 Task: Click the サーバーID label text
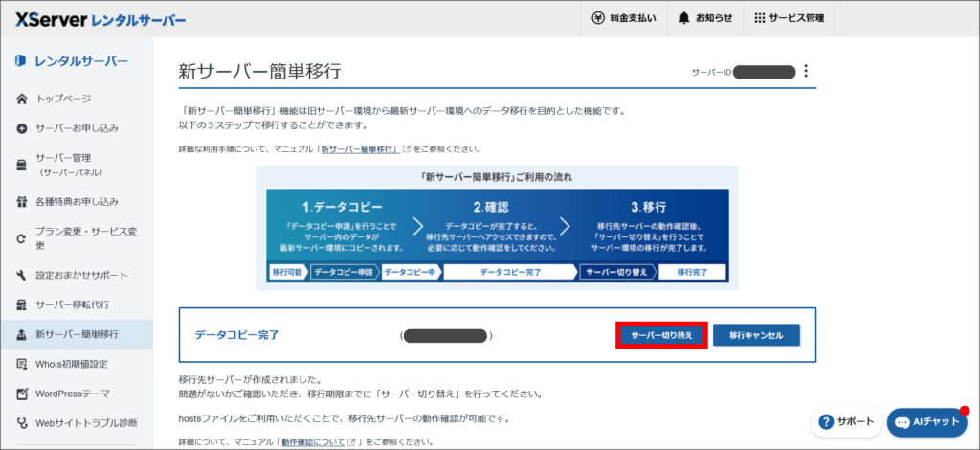(x=711, y=73)
